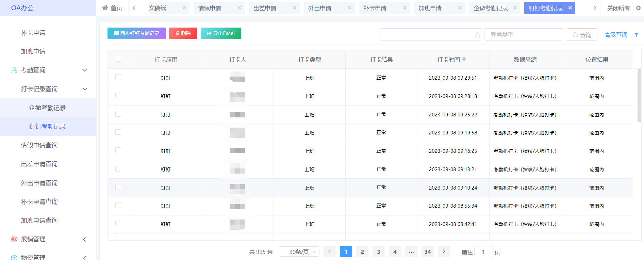Click the settings gear icon in tab bar
The height and width of the screenshot is (260, 644).
click(x=638, y=8)
